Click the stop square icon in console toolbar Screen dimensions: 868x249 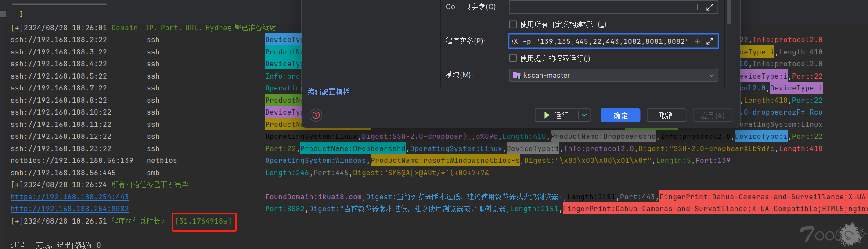[4, 14]
